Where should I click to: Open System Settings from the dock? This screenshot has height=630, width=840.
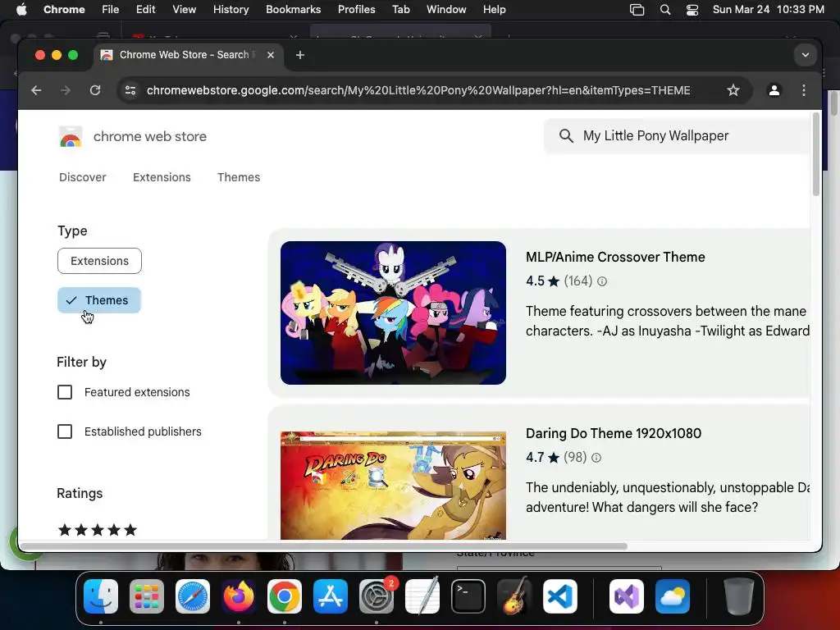click(377, 596)
